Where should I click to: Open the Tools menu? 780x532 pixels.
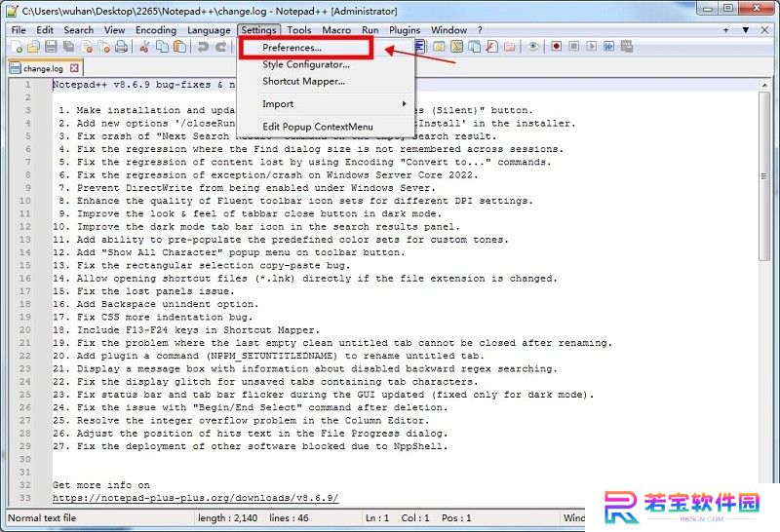click(299, 30)
